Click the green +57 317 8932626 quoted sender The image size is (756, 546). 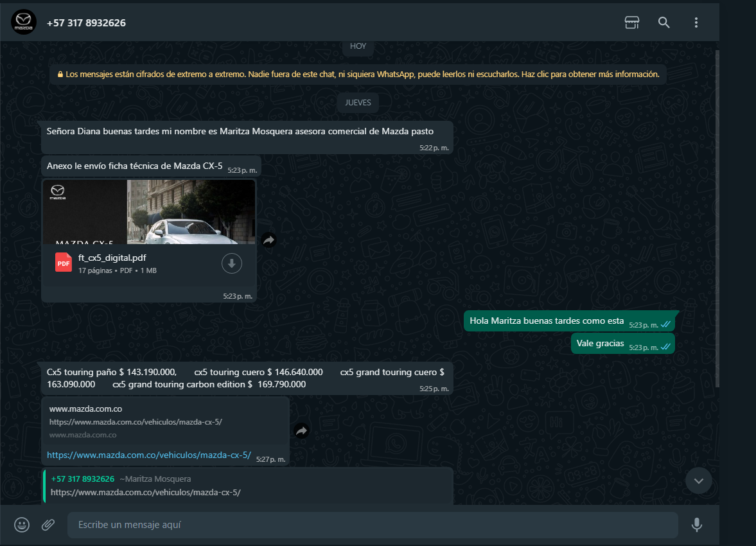[x=83, y=479]
